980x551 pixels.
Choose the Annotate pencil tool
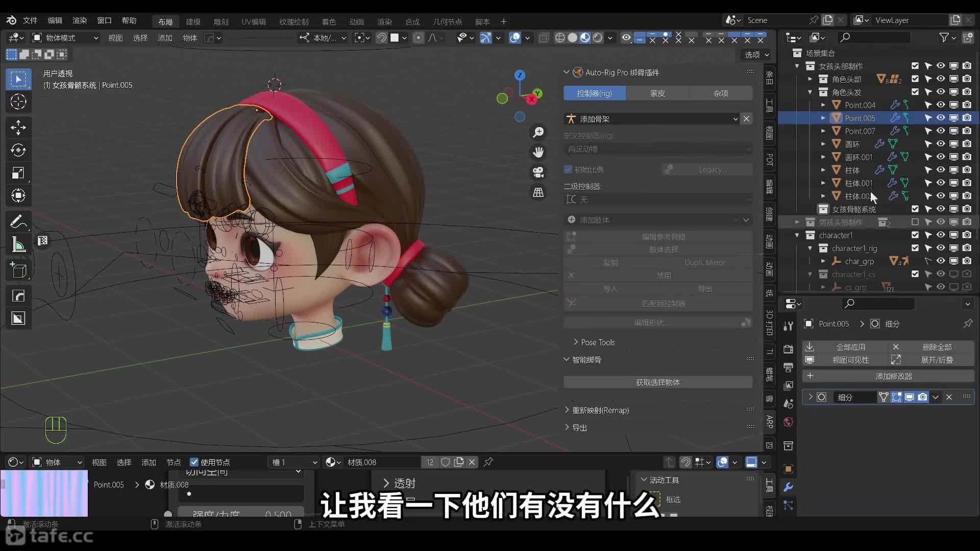(18, 222)
